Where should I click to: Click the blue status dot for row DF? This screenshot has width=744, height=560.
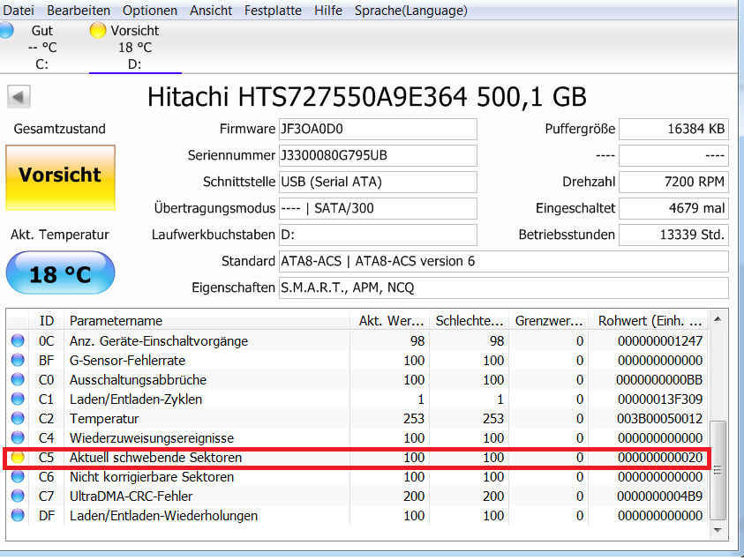pyautogui.click(x=18, y=515)
